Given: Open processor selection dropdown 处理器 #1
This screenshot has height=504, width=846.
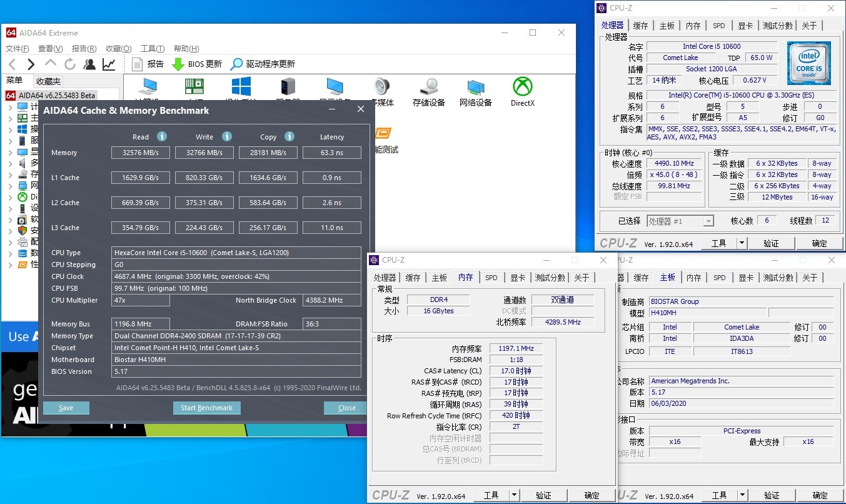Looking at the screenshot, I should pos(680,221).
